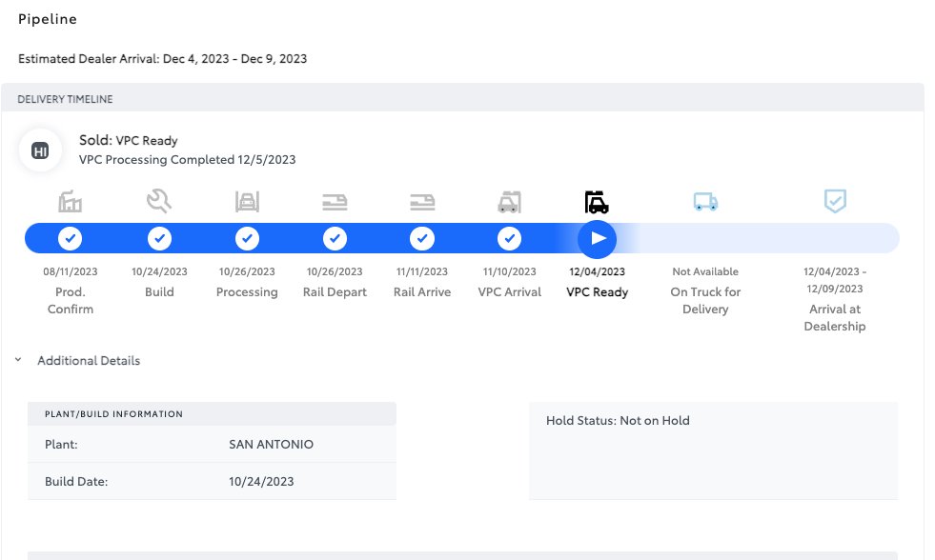Screen dimensions: 935x560
Task: Click the Rail Depart label
Action: coord(335,292)
